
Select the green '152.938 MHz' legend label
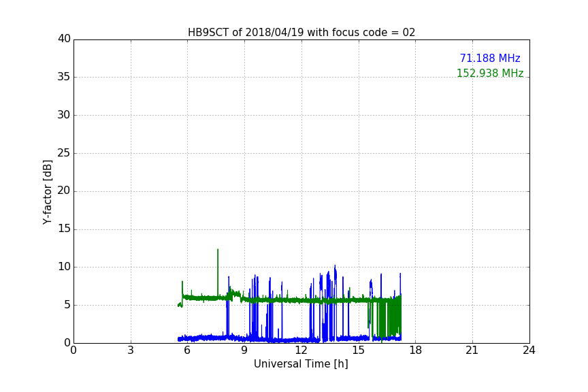click(x=490, y=73)
